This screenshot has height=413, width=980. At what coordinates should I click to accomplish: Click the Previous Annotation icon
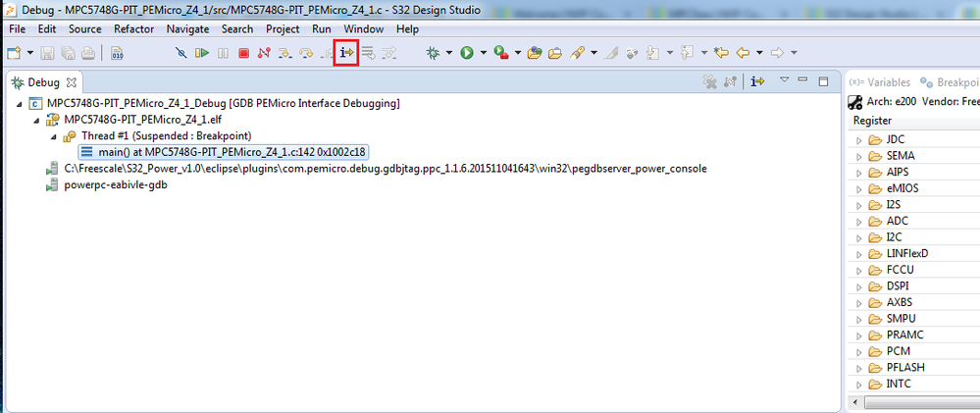[687, 53]
